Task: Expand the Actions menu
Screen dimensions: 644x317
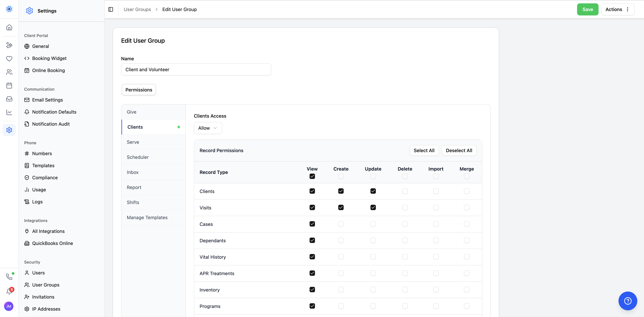Action: point(618,9)
